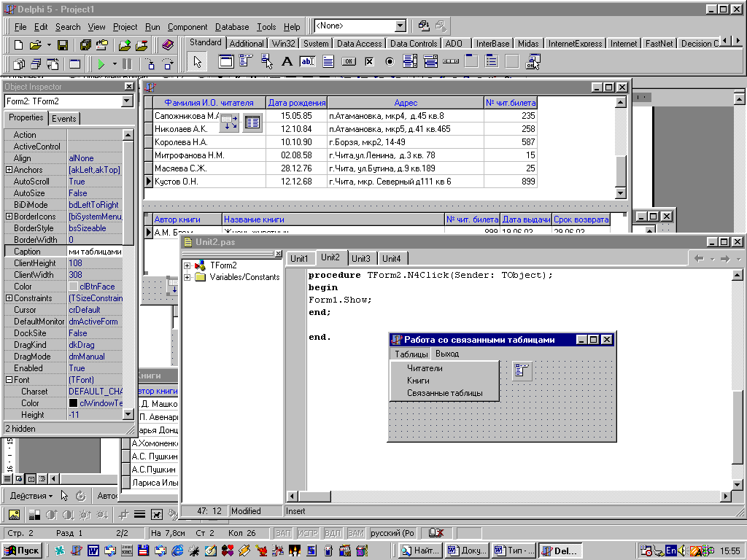Expand the Variables/Constants tree node

(187, 277)
